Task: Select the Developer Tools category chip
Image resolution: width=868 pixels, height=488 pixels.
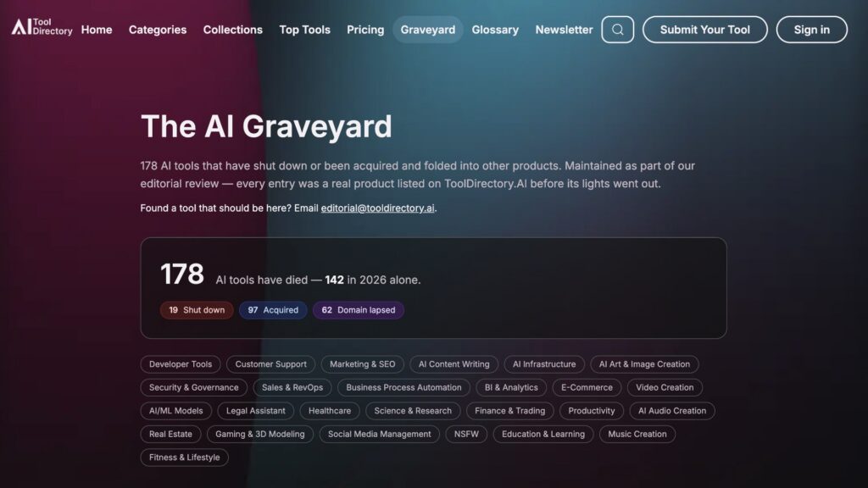Action: tap(181, 364)
